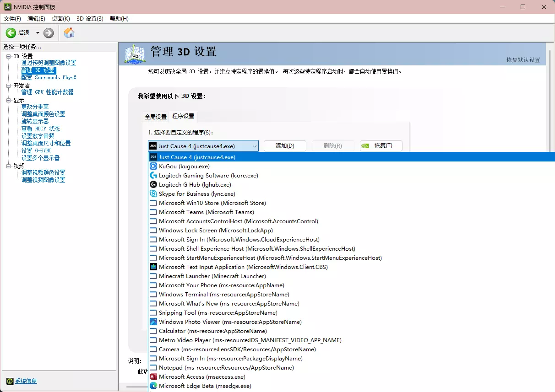Switch to the 程序设置 tab
The image size is (555, 392).
click(x=183, y=116)
